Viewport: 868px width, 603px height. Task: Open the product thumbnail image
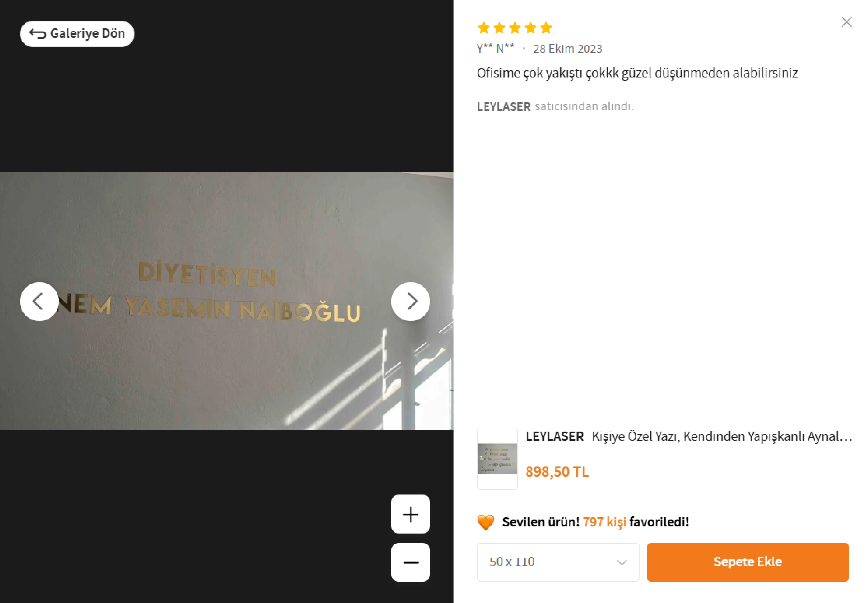point(497,458)
